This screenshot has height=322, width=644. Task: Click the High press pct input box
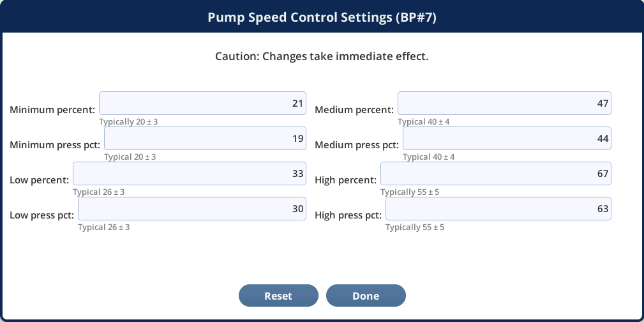pyautogui.click(x=498, y=209)
